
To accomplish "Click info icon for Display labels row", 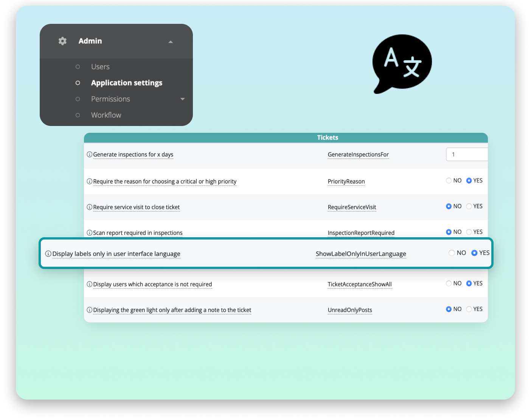I will [48, 254].
